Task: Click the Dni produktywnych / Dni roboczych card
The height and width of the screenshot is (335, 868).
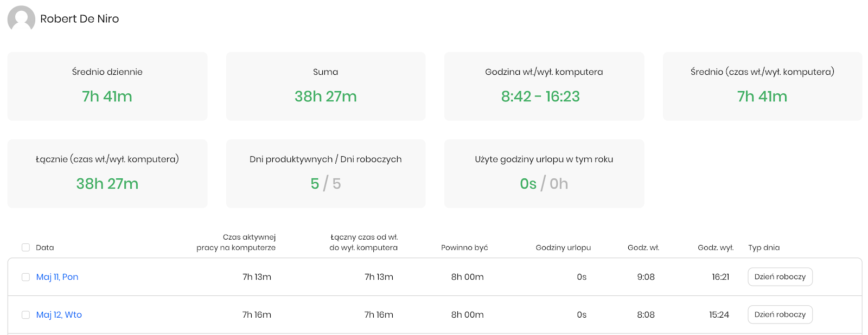Action: [x=325, y=173]
